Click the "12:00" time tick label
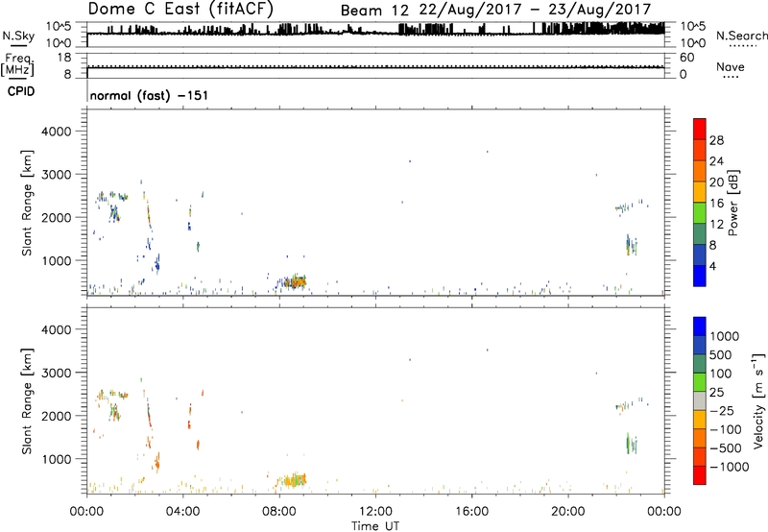This screenshot has height=532, width=768. (375, 512)
